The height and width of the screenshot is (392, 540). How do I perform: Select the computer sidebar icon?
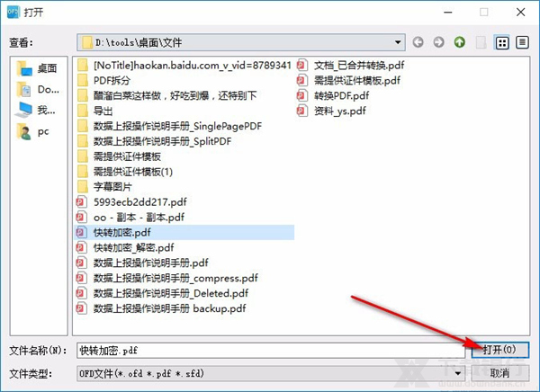[36, 111]
